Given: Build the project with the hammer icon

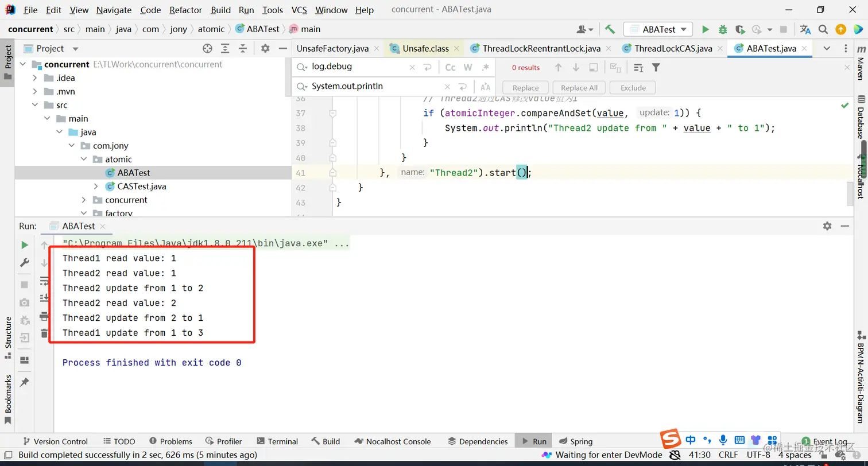Looking at the screenshot, I should point(610,29).
